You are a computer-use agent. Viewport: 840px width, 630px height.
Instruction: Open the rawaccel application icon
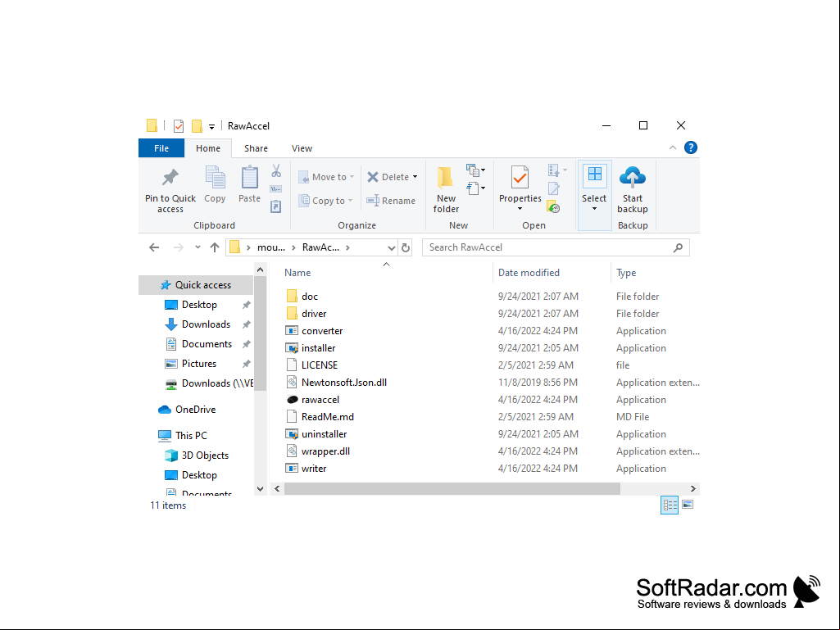292,400
